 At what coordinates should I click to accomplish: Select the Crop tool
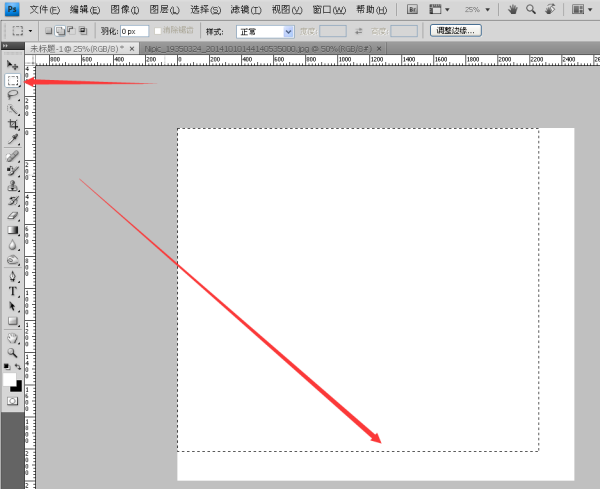click(13, 125)
